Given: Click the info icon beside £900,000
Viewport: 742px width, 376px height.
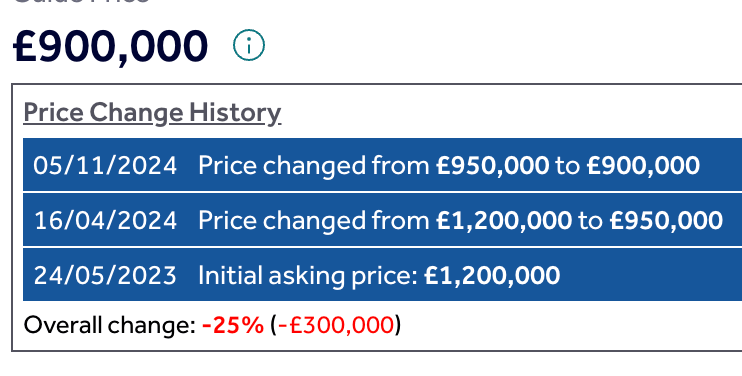Looking at the screenshot, I should (249, 45).
